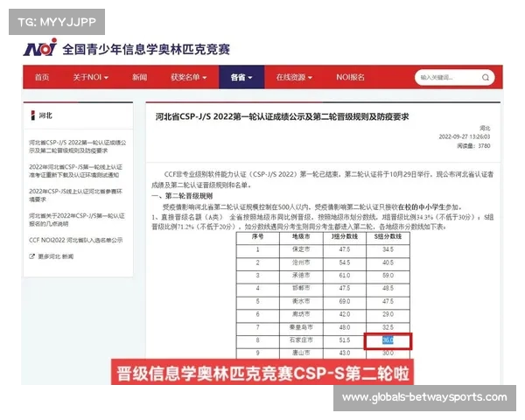
Task: Open sidebar link 2022年河北省CSP-JS第一轮线上认证
Action: 75,171
